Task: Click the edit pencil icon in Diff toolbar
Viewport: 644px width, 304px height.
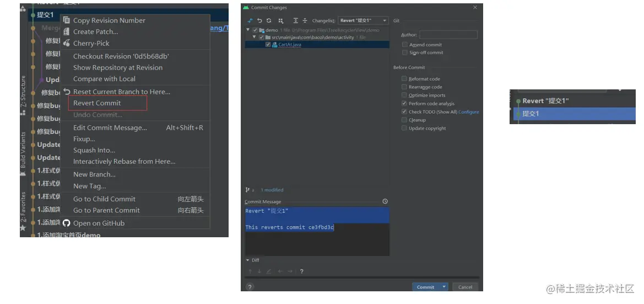Action: click(269, 271)
